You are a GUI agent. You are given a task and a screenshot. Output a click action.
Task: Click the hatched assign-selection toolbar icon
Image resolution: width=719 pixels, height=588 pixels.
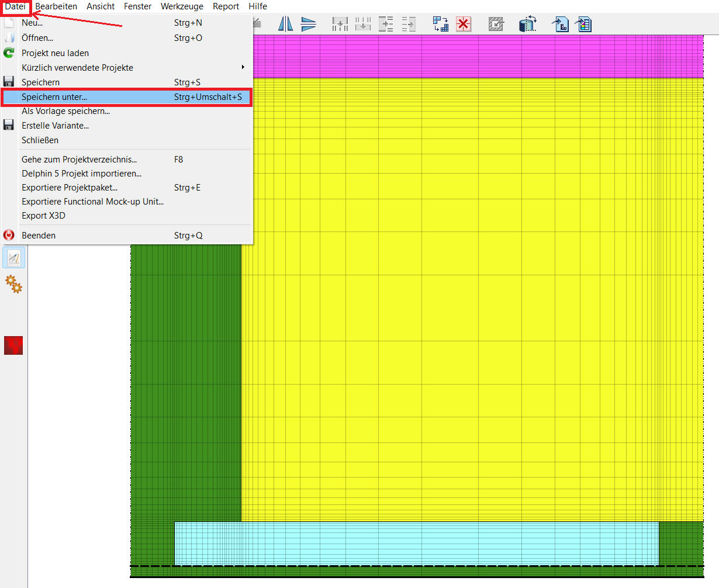(x=496, y=24)
